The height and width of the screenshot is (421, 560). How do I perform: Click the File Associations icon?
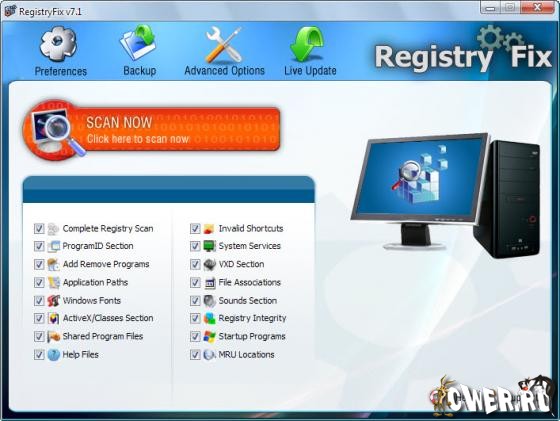pyautogui.click(x=209, y=283)
